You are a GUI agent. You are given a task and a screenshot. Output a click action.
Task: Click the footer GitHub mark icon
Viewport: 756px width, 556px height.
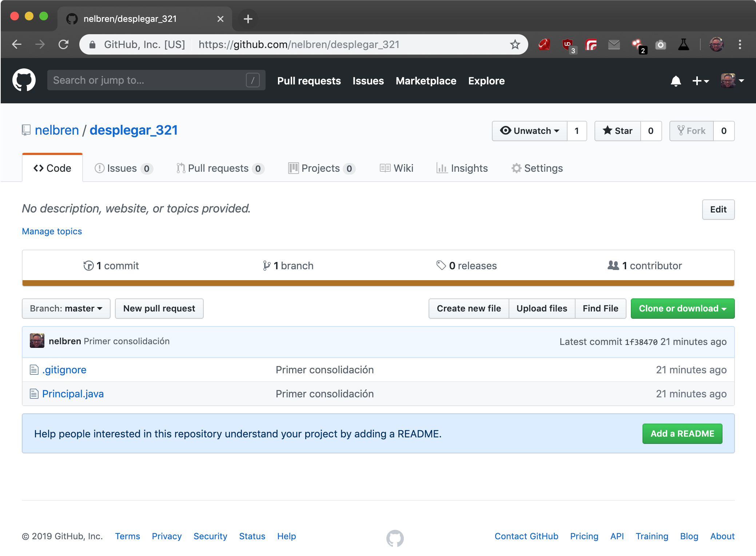click(395, 538)
